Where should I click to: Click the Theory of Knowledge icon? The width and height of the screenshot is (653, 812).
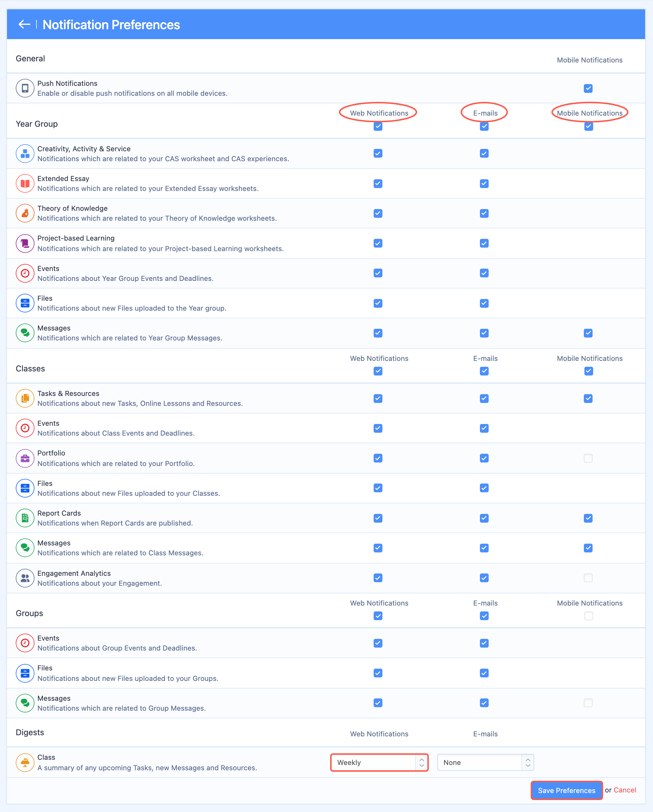click(25, 213)
